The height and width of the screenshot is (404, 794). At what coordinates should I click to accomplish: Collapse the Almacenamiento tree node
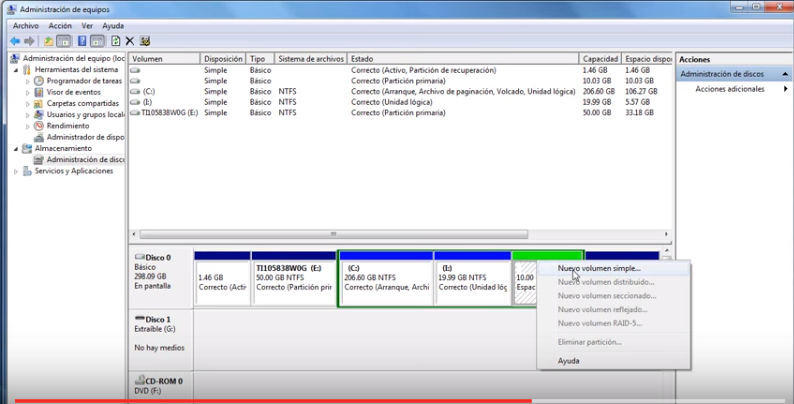pos(16,148)
